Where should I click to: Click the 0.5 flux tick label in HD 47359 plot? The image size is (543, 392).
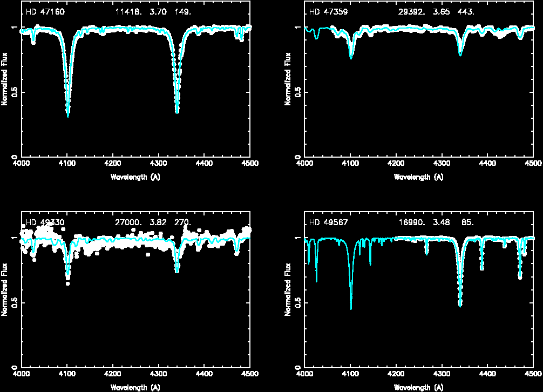pos(297,92)
